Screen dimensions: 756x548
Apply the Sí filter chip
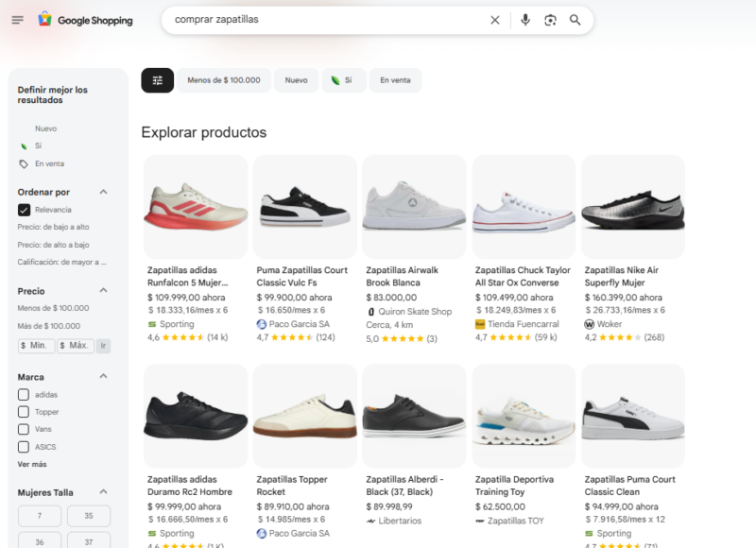pyautogui.click(x=344, y=80)
